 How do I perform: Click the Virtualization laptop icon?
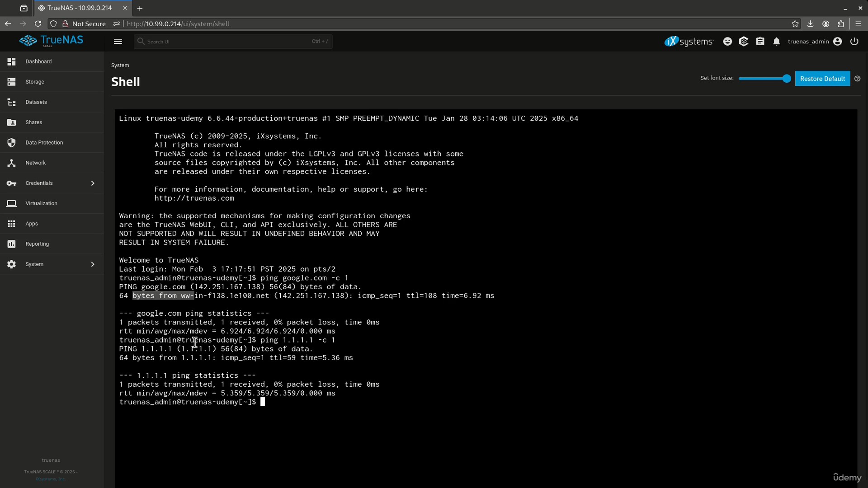[x=11, y=203]
